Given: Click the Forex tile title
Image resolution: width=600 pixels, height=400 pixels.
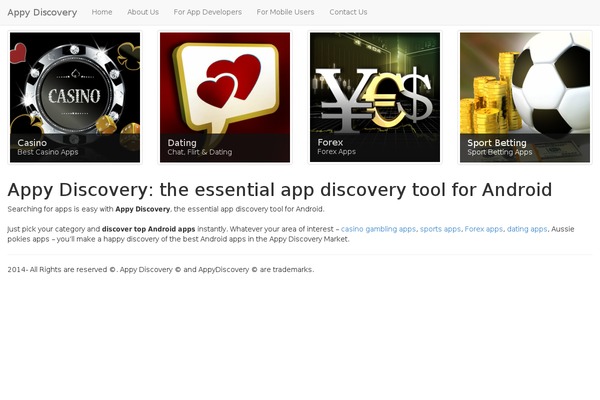Looking at the screenshot, I should pos(330,142).
